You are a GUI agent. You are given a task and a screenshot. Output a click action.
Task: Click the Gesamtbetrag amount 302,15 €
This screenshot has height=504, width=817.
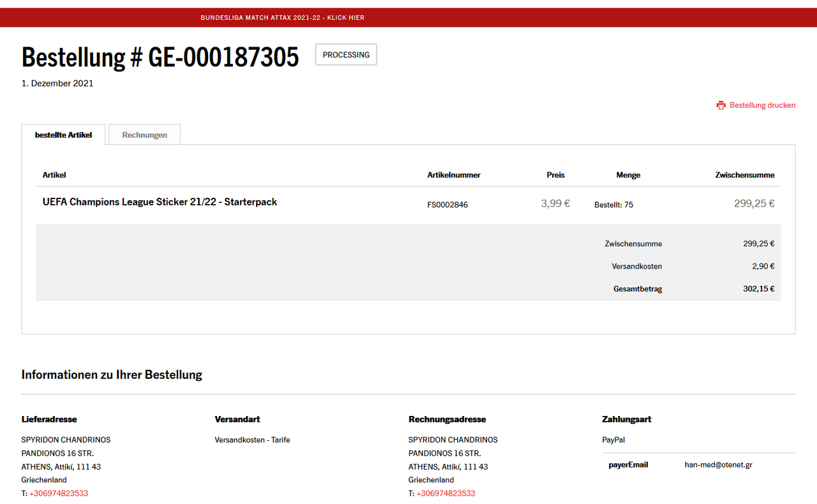(759, 289)
